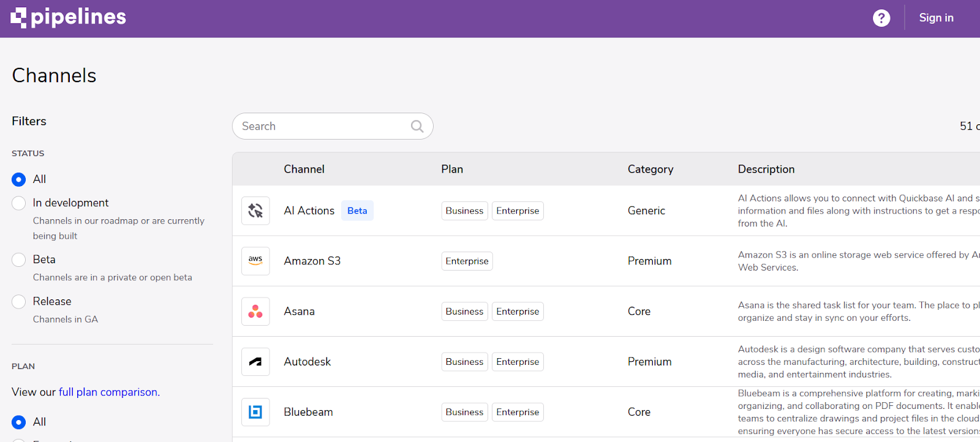Click the Enterprise plan tag for Amazon S3
Screen dimensions: 980x442
pyautogui.click(x=467, y=261)
